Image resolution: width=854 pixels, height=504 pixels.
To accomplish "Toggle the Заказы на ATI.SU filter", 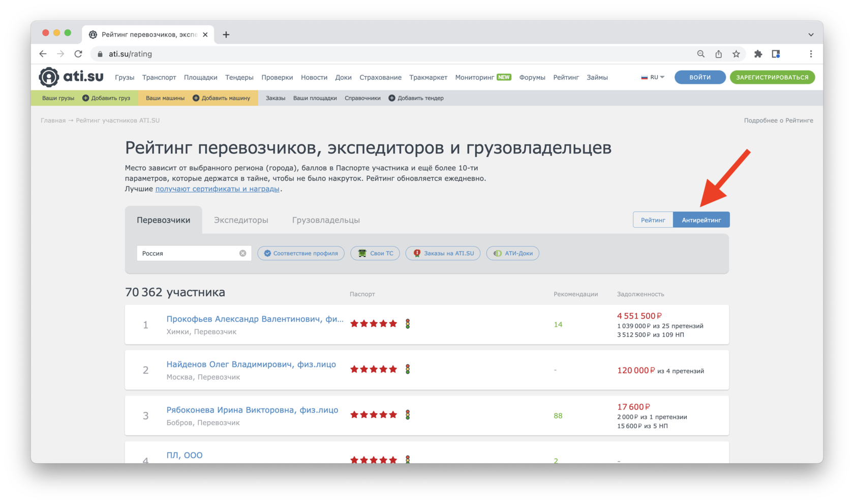I will tap(443, 253).
